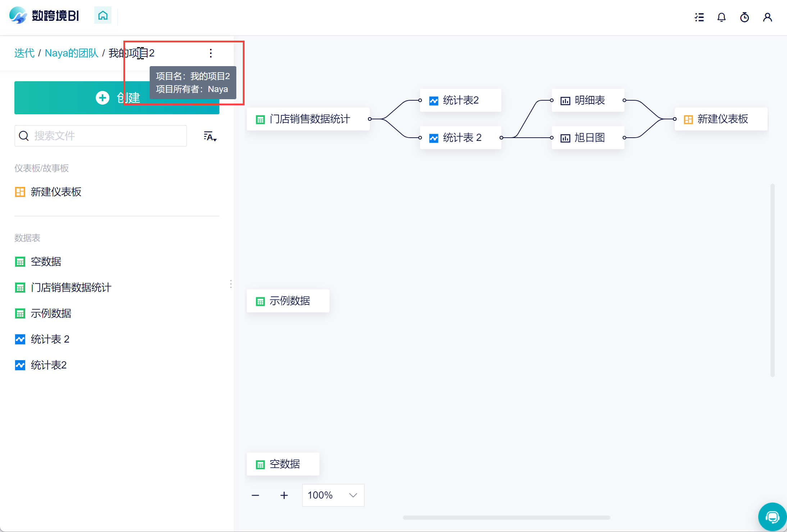Open the task list icon
Screen dimensions: 787x532
pos(699,17)
